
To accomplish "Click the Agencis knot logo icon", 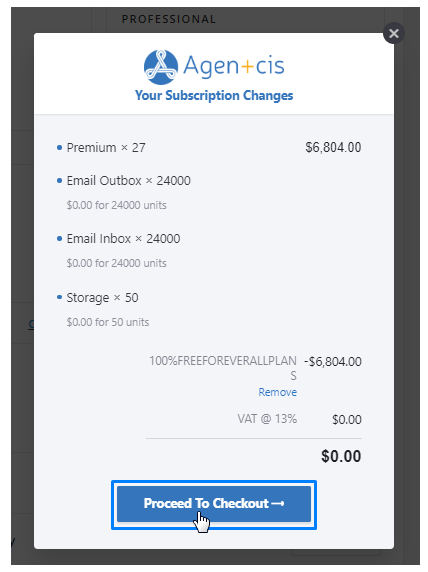I will point(161,67).
